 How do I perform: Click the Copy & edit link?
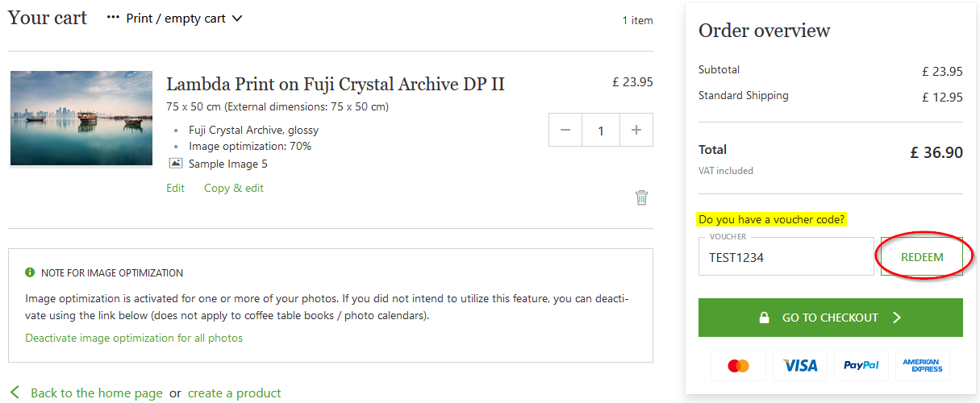233,188
